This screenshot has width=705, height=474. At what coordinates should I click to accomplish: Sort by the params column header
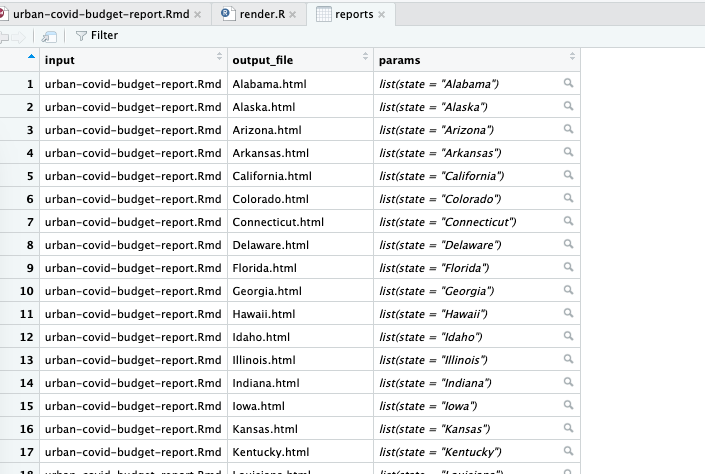[477, 60]
